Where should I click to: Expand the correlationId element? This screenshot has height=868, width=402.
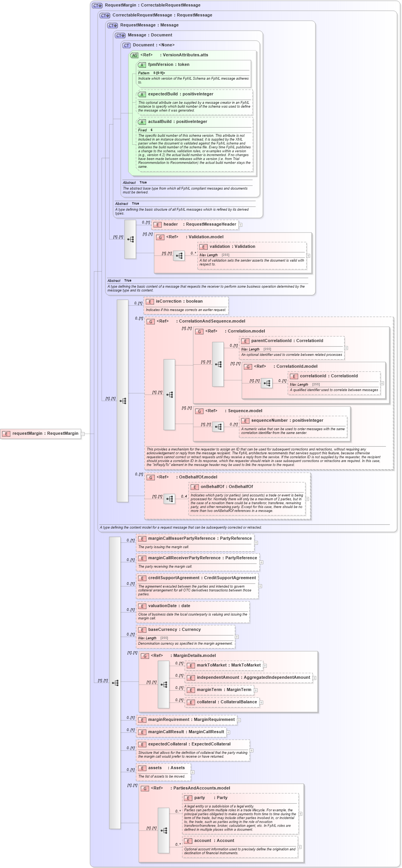point(382,383)
